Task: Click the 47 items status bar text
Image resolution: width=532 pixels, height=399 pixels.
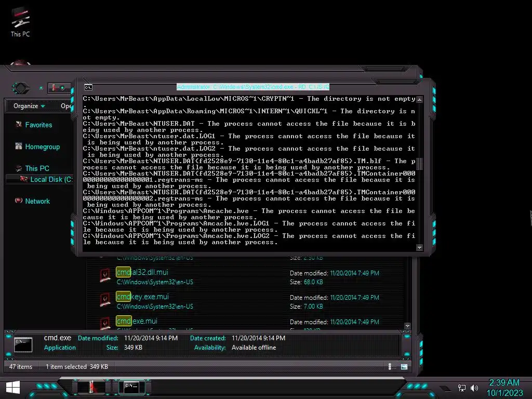Action: [x=21, y=366]
